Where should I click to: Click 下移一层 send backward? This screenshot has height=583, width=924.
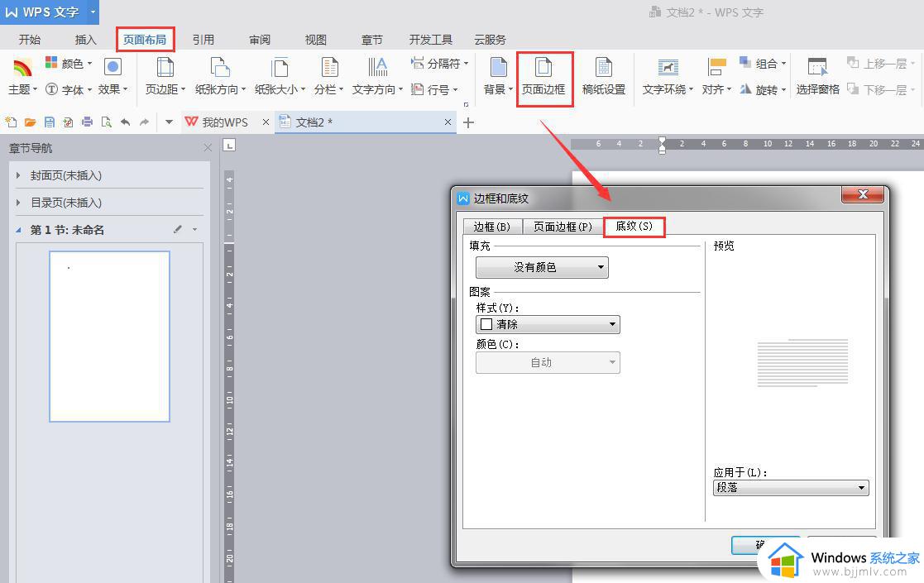[880, 89]
